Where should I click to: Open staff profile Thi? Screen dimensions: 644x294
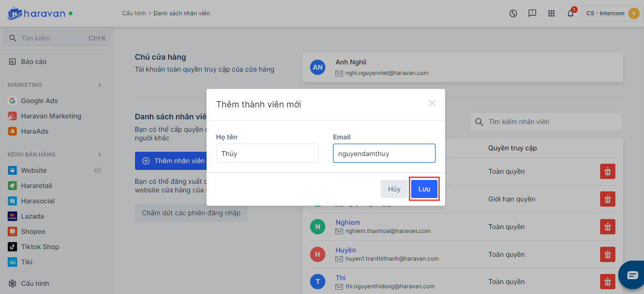[x=341, y=278]
